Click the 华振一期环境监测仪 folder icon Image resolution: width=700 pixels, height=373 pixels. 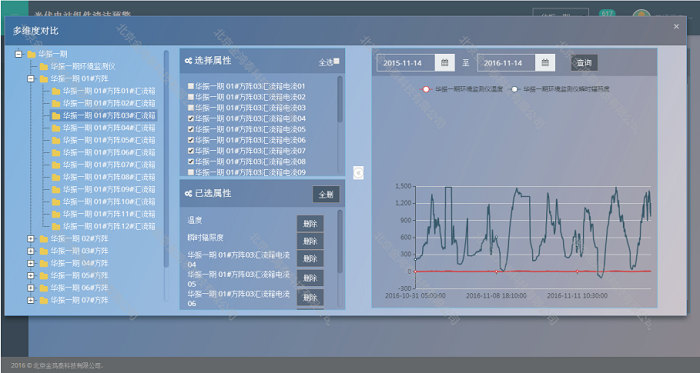(x=44, y=67)
